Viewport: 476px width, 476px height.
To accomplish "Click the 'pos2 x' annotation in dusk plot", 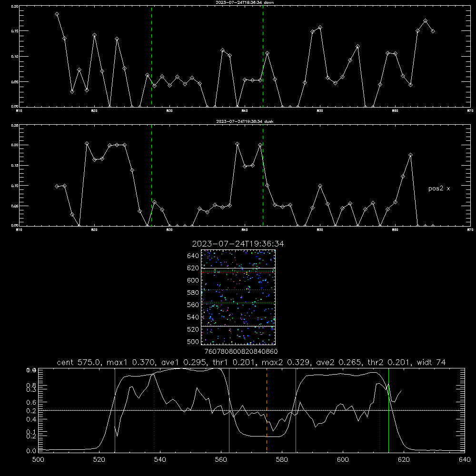I will (x=439, y=188).
